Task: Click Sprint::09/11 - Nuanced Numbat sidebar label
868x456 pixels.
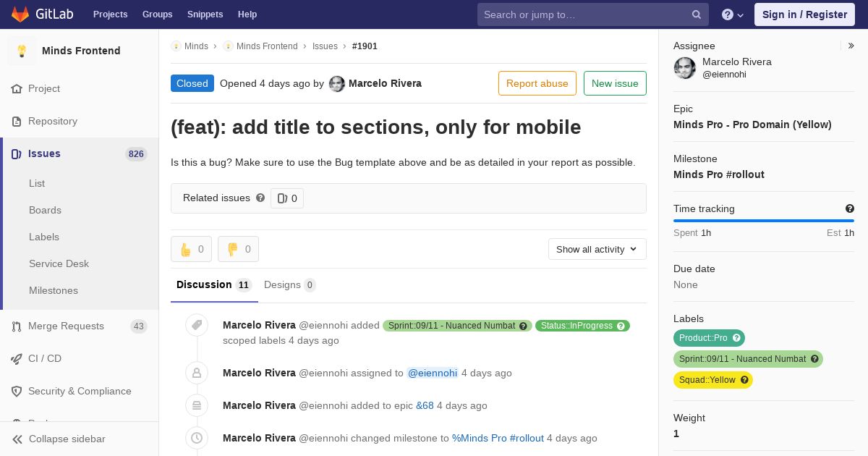Action: click(x=748, y=359)
